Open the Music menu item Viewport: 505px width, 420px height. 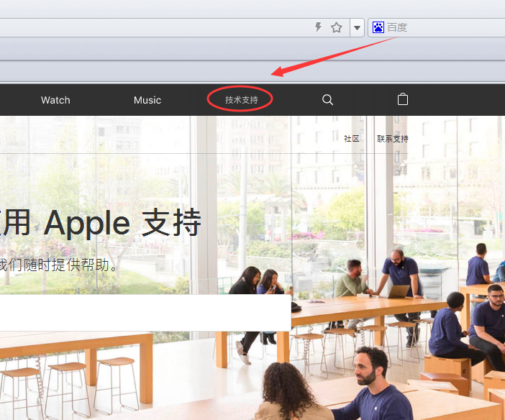[x=147, y=100]
